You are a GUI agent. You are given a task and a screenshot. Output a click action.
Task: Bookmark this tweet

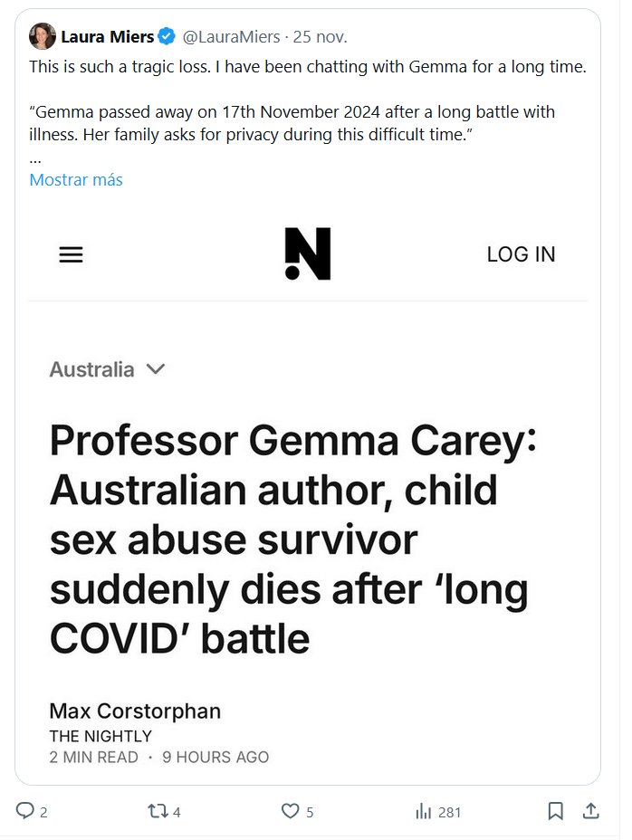pyautogui.click(x=556, y=811)
